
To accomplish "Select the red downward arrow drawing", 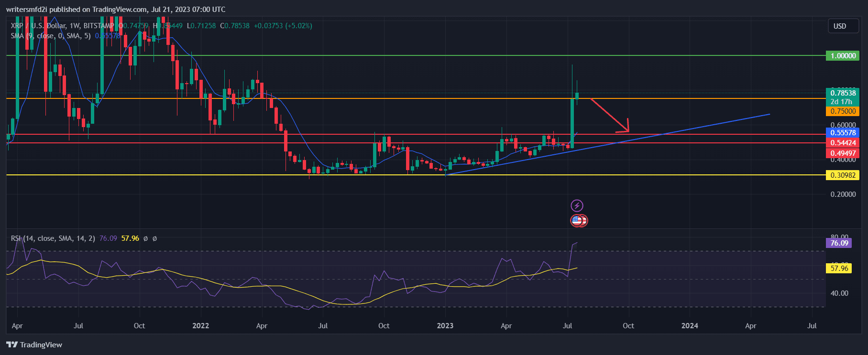I will [x=610, y=115].
